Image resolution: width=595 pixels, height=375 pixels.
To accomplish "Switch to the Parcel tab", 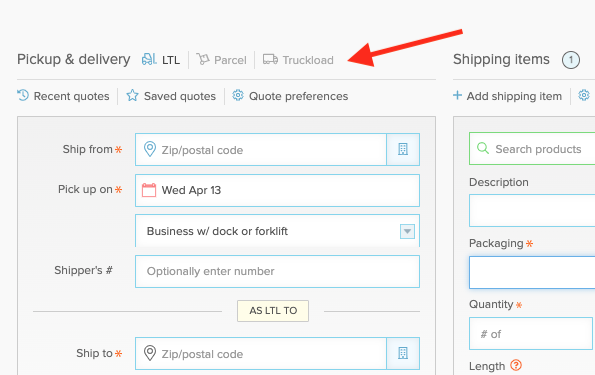I will [221, 60].
